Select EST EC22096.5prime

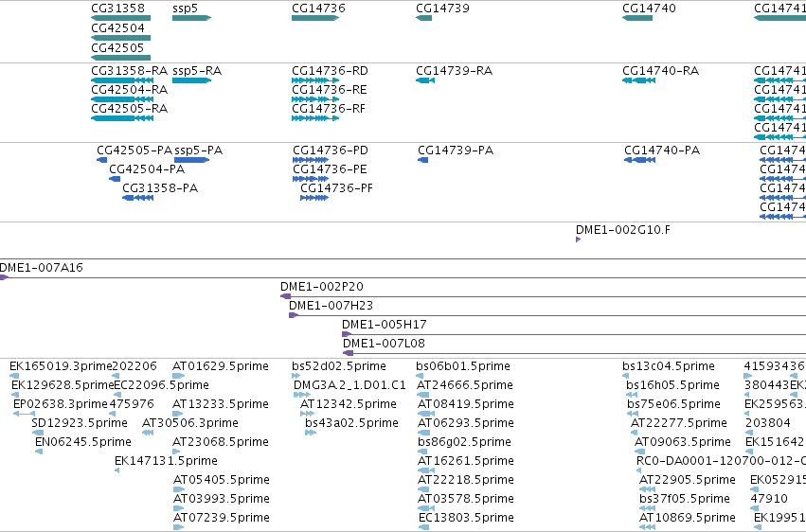coord(161,385)
